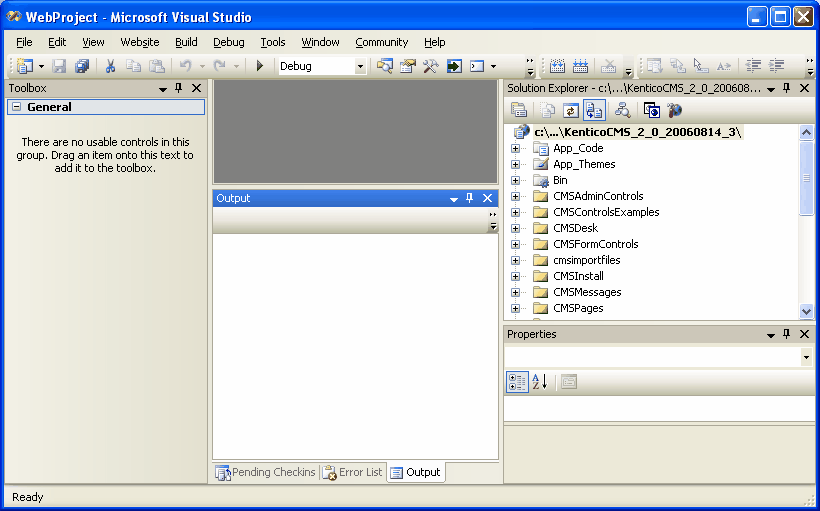Click the Save All toolbar icon

point(82,66)
